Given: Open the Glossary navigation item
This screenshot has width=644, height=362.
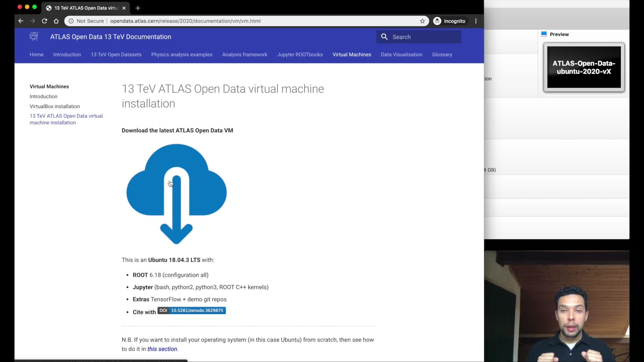Looking at the screenshot, I should 442,54.
